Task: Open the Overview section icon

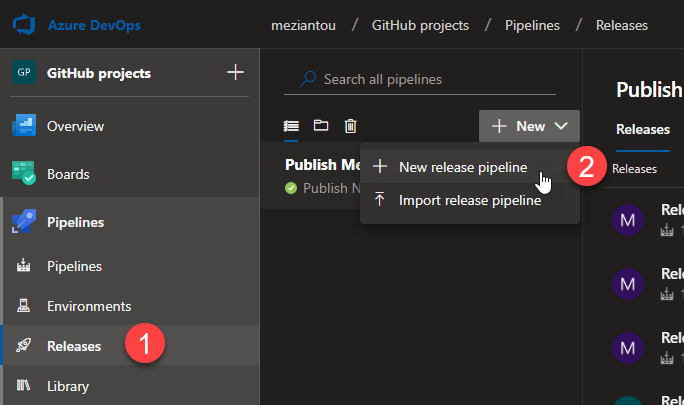Action: pos(24,126)
